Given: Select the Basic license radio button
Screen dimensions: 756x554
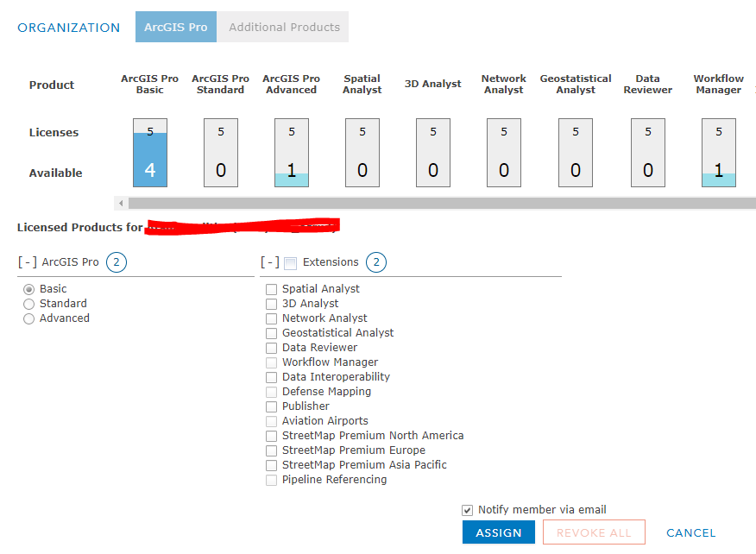Looking at the screenshot, I should tap(29, 289).
